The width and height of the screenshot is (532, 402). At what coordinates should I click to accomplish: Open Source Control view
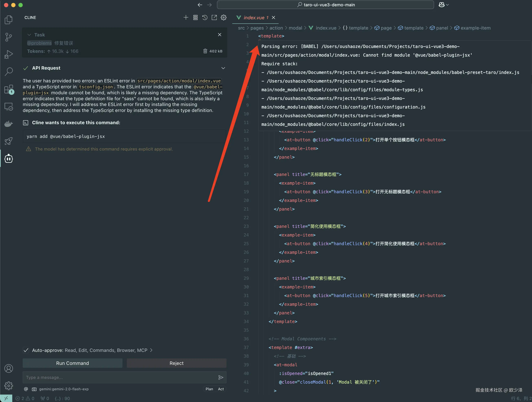(x=9, y=37)
